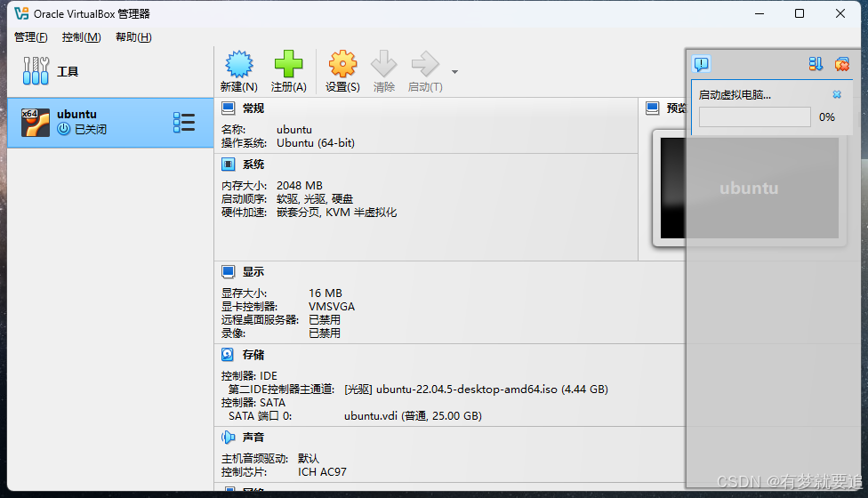This screenshot has height=498, width=868.
Task: Click the Discard (清除) down-arrow icon
Action: pos(383,64)
